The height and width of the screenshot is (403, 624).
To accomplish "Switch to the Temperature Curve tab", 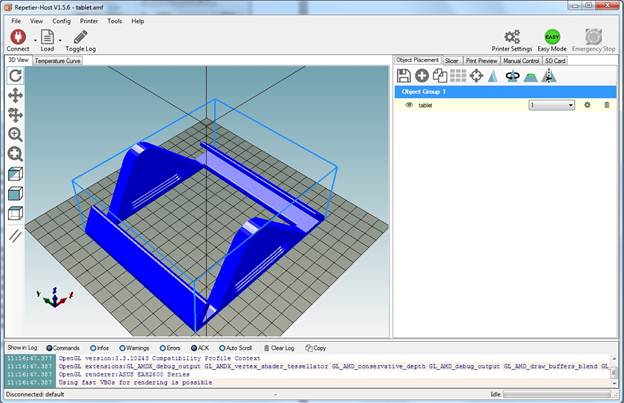I will tap(58, 61).
